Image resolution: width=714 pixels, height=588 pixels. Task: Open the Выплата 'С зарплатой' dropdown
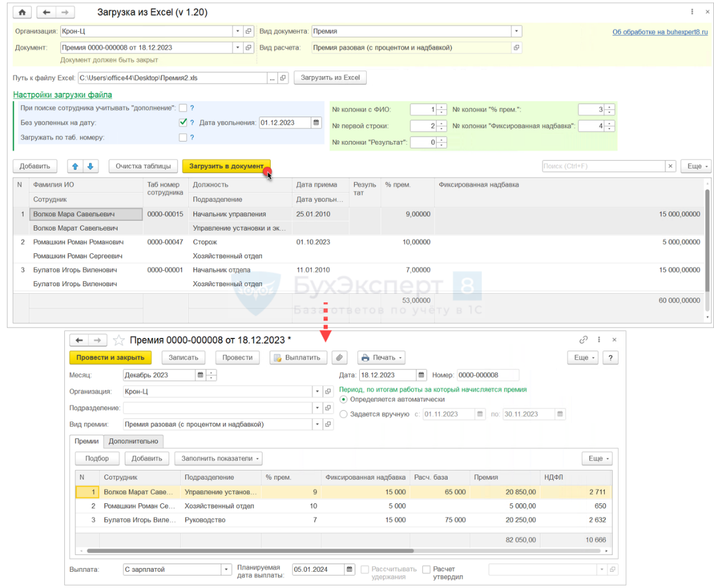[226, 569]
